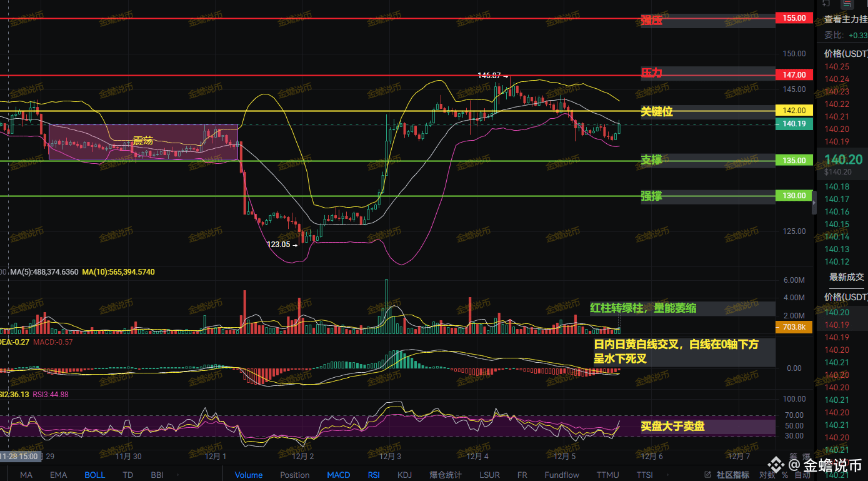Select the 压力 annotation label

[651, 73]
